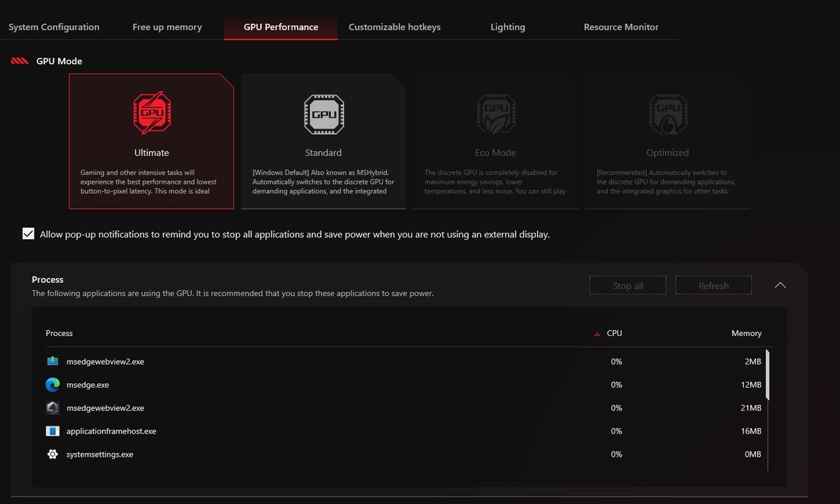Image resolution: width=840 pixels, height=504 pixels.
Task: Click the Eco Mode leaf GPU icon
Action: [x=496, y=114]
